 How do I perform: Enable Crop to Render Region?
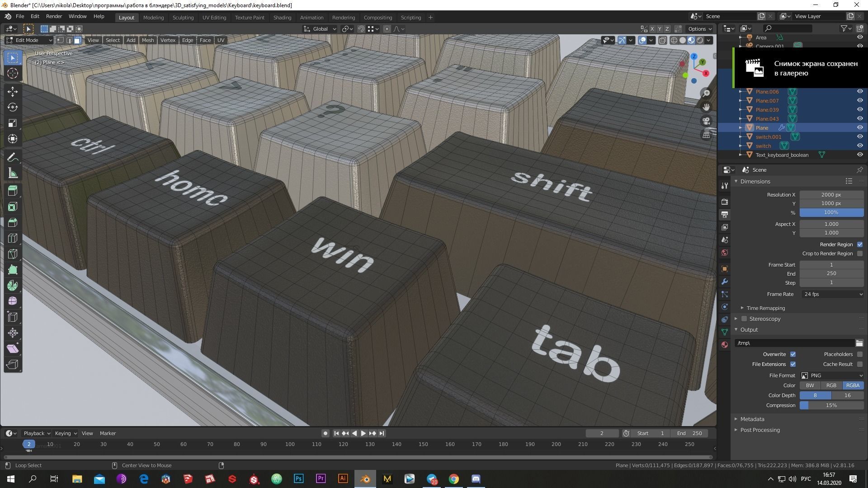point(860,253)
